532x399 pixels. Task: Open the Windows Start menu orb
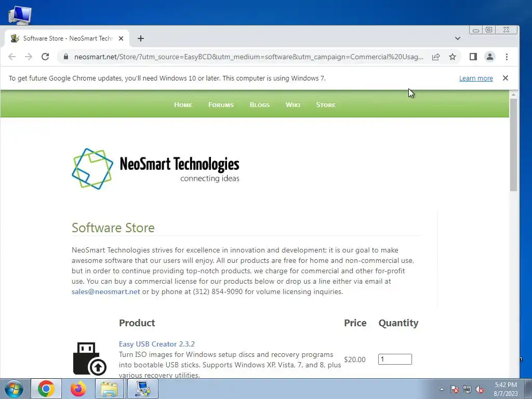tap(14, 389)
